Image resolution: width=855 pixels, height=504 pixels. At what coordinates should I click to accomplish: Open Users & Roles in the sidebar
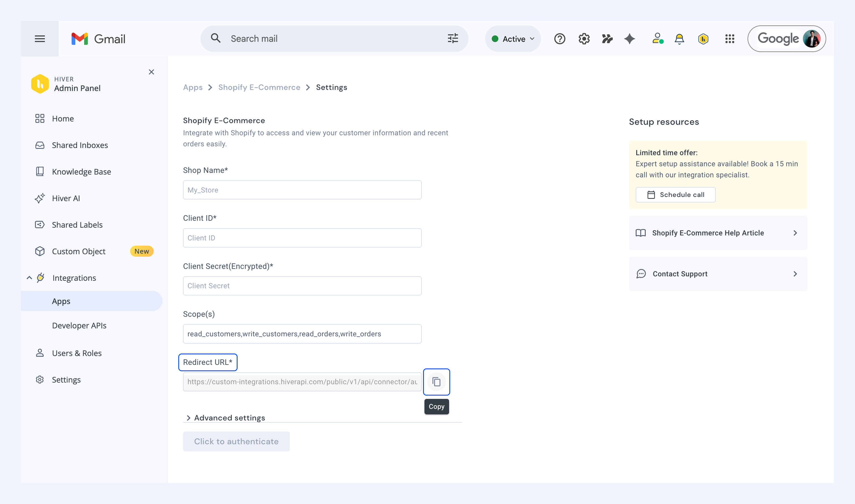click(77, 353)
